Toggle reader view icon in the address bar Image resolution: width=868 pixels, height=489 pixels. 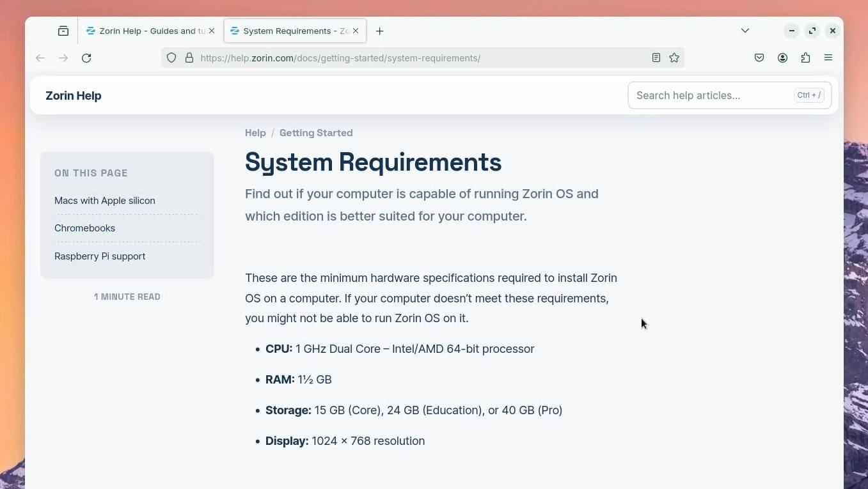(656, 58)
